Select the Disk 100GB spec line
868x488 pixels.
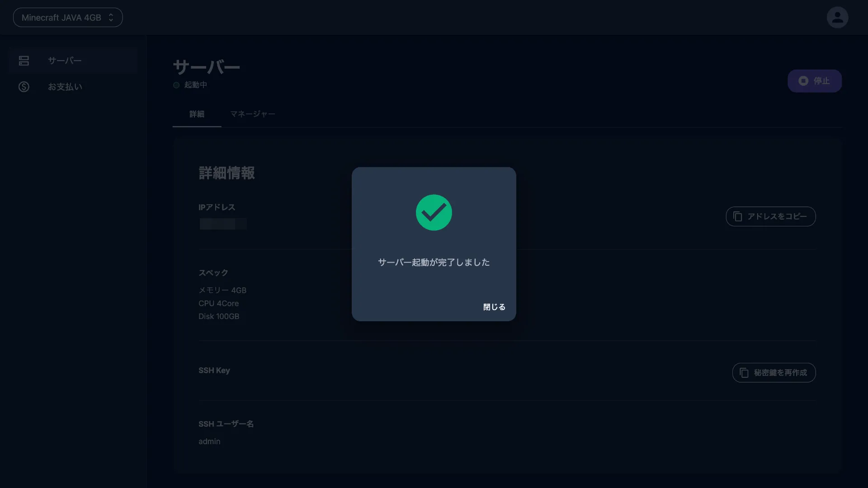click(x=219, y=316)
